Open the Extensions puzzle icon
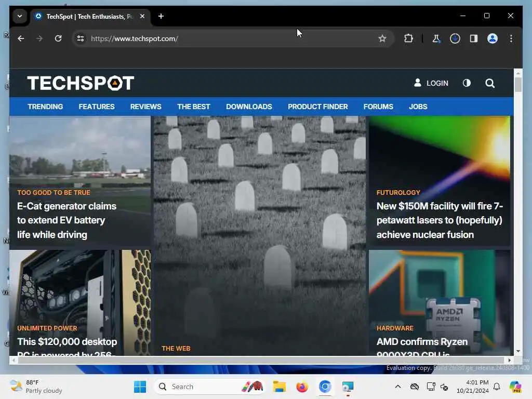 click(408, 38)
